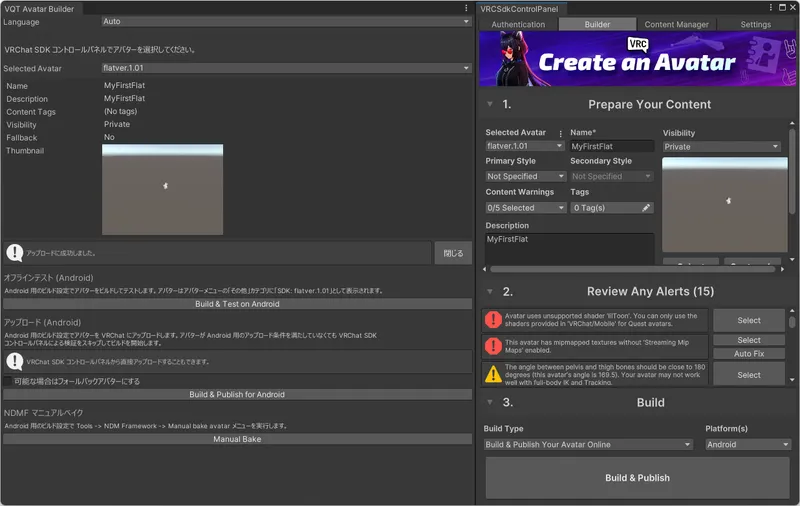Viewport: 800px width, 506px height.
Task: Click the 'オフラインテスト (Android)' heading
Action: coord(48,277)
